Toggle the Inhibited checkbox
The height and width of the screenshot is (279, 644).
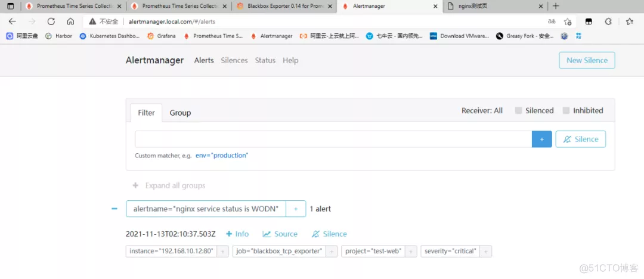tap(566, 110)
